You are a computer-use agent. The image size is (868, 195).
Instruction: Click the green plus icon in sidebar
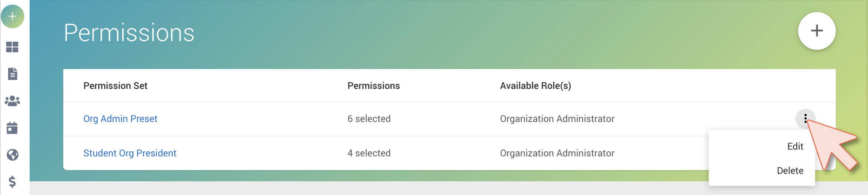13,16
